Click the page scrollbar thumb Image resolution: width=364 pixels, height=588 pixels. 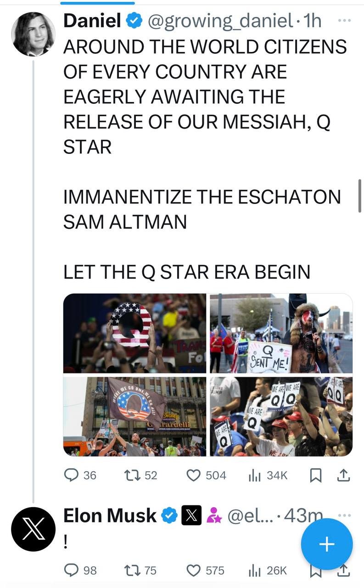[359, 196]
